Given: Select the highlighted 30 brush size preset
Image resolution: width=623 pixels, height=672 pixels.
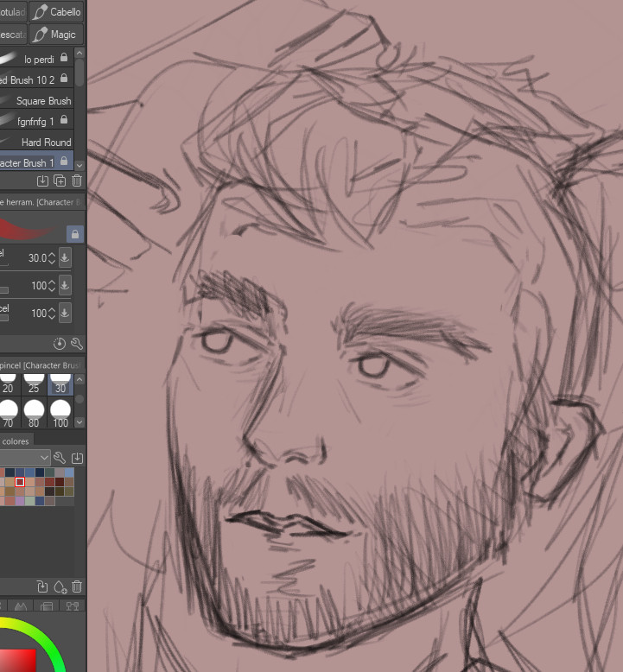Looking at the screenshot, I should point(60,384).
